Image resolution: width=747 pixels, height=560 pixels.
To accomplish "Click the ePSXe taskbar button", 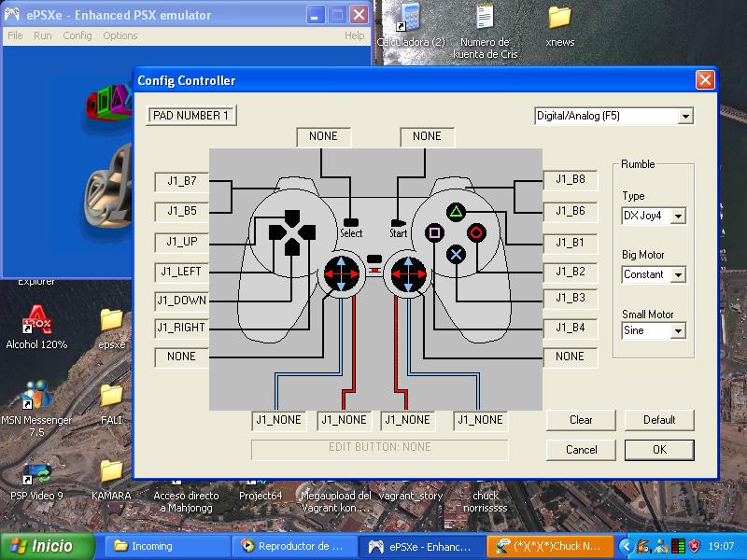I will click(423, 546).
